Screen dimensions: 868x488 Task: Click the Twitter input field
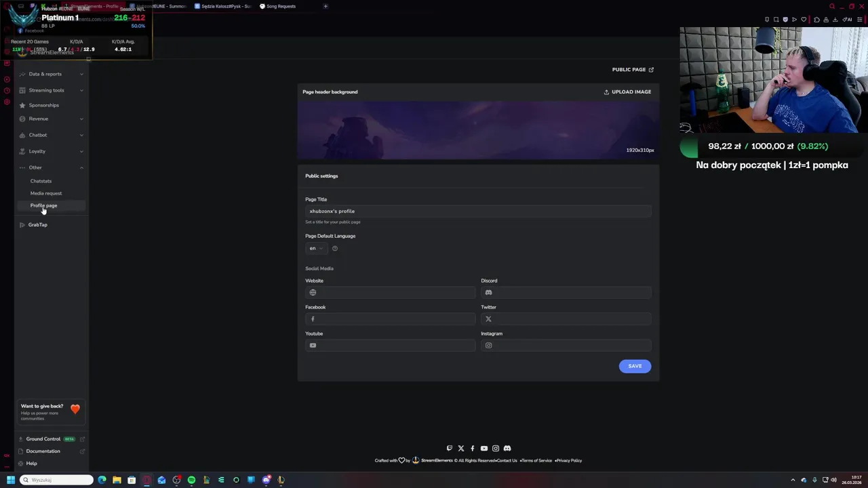566,319
